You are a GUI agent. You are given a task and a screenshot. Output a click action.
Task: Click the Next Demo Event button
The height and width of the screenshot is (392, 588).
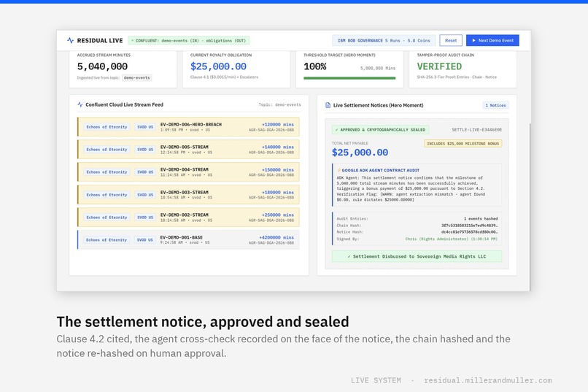[x=492, y=40]
